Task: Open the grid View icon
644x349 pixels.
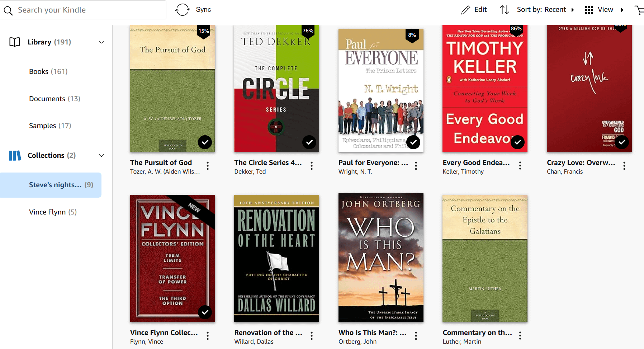Action: coord(589,10)
